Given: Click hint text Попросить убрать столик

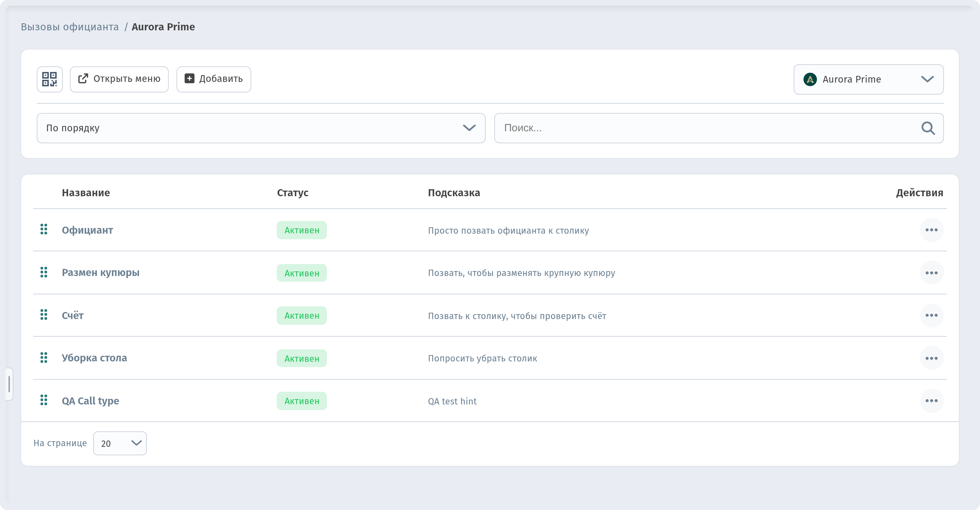Looking at the screenshot, I should coord(482,358).
